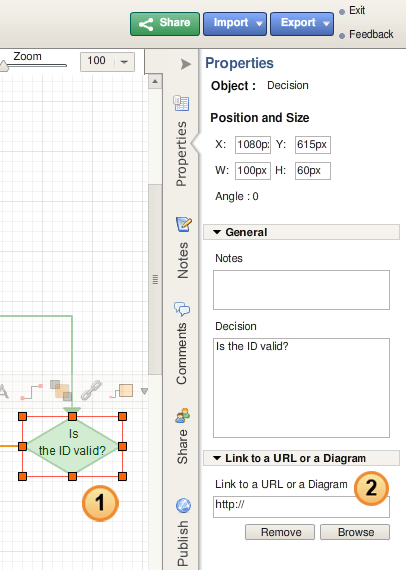This screenshot has width=406, height=570.
Task: Click the Zoom slider handle
Action: tap(4, 66)
